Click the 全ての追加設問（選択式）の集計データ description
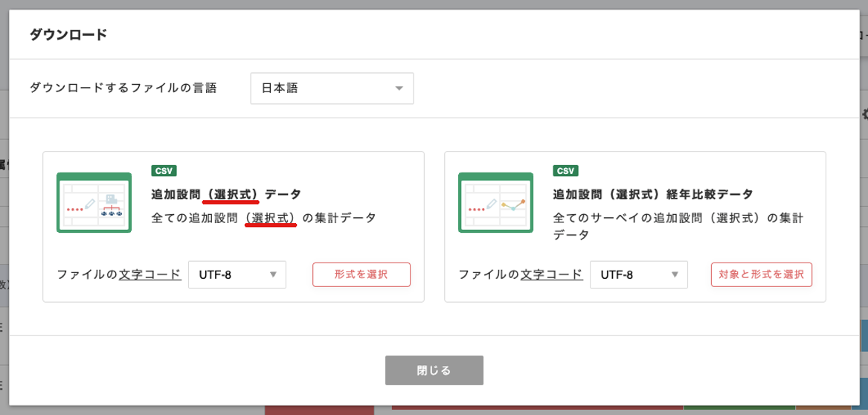This screenshot has height=415, width=868. [263, 218]
